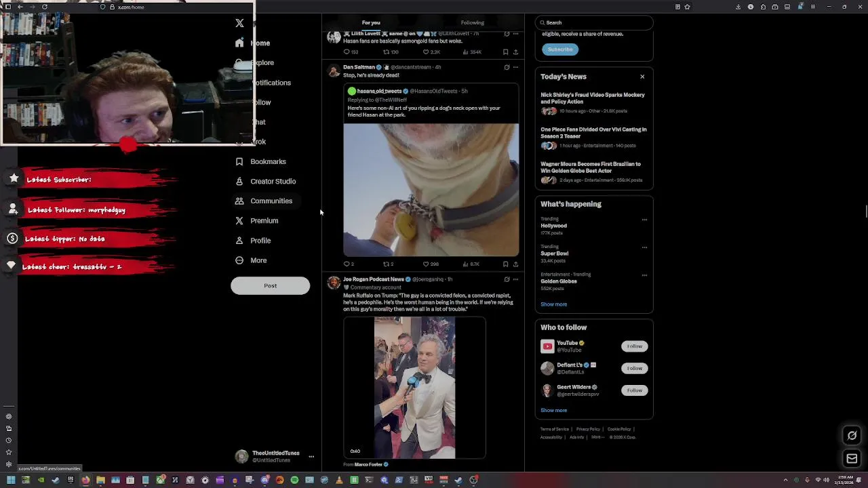Follow the YouTube account
The width and height of the screenshot is (868, 488).
coord(634,346)
